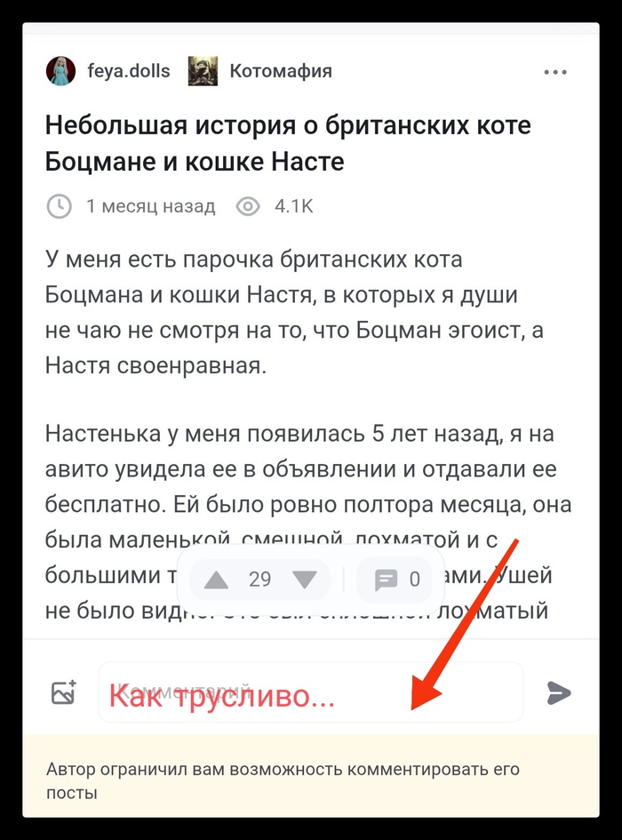This screenshot has width=622, height=840.
Task: Click the 29 rating score
Action: pyautogui.click(x=259, y=580)
